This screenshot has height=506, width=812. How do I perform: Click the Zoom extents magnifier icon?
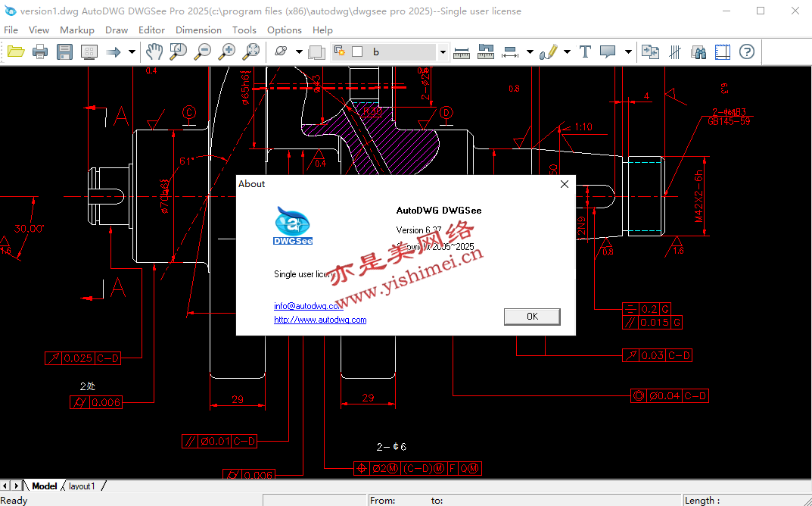pyautogui.click(x=251, y=52)
